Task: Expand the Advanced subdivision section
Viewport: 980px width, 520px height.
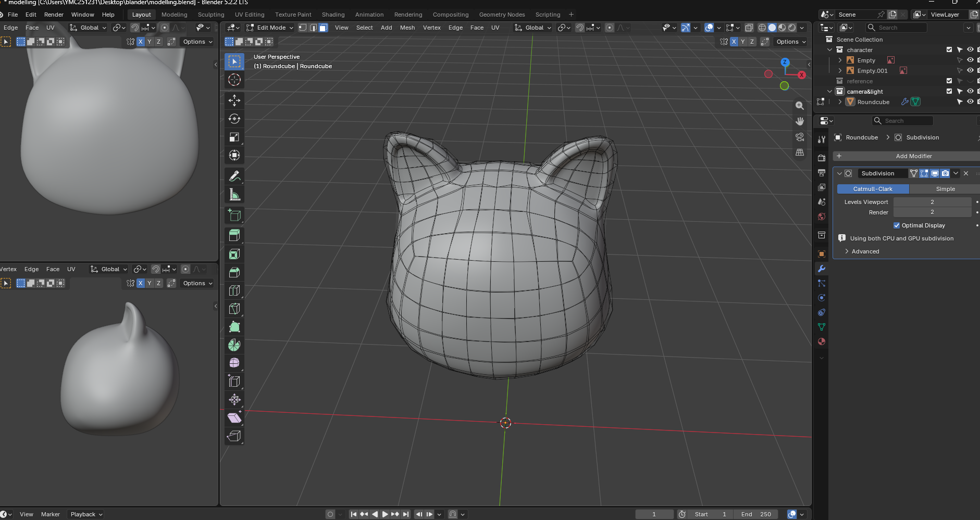Action: pyautogui.click(x=865, y=251)
